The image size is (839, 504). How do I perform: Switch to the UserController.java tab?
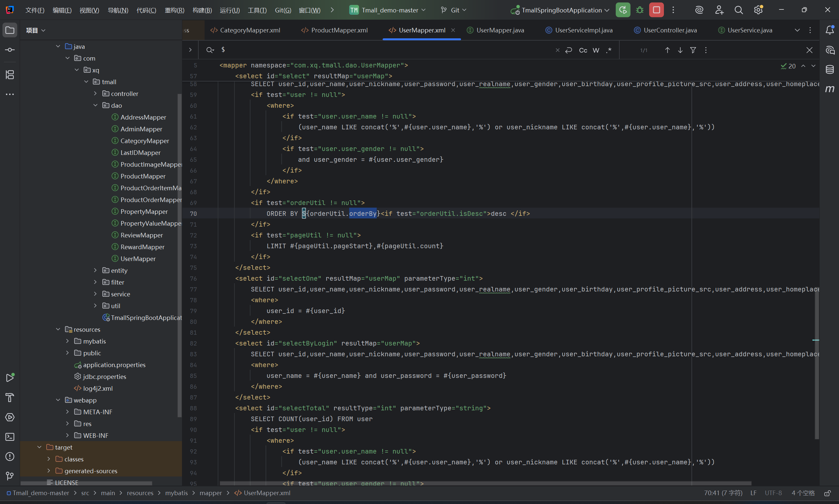670,30
